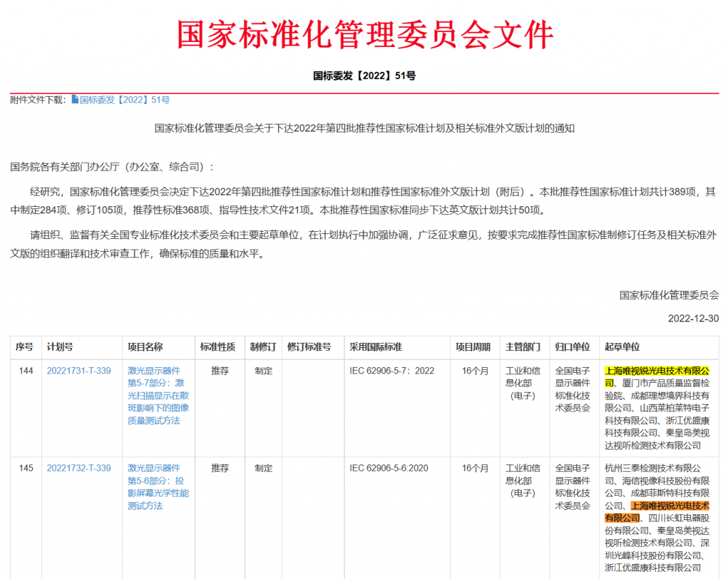The width and height of the screenshot is (728, 579).
Task: Open plan number 20221731-T-339
Action: (79, 371)
